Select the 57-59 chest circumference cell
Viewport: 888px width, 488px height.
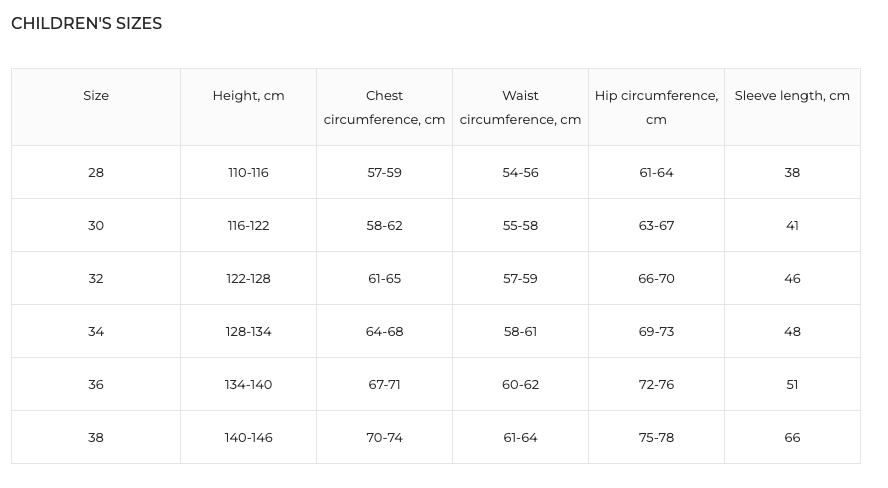coord(385,173)
